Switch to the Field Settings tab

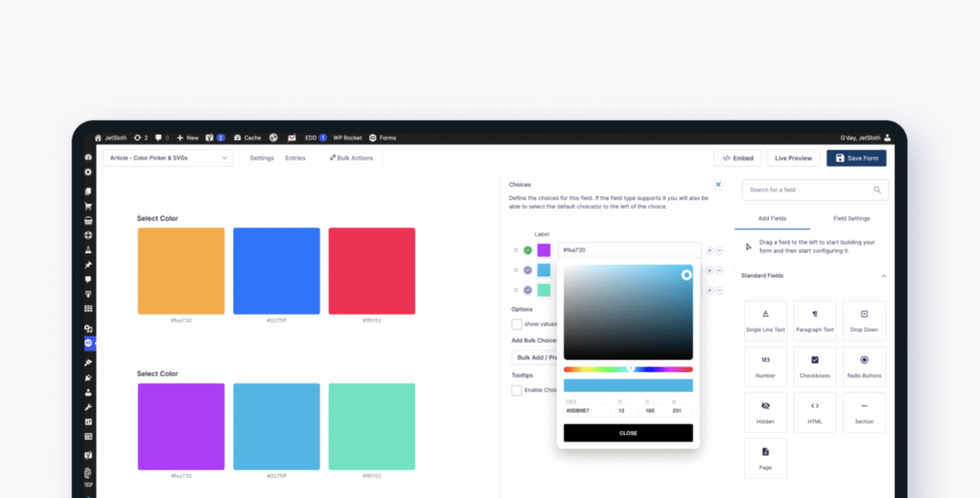pyautogui.click(x=851, y=218)
